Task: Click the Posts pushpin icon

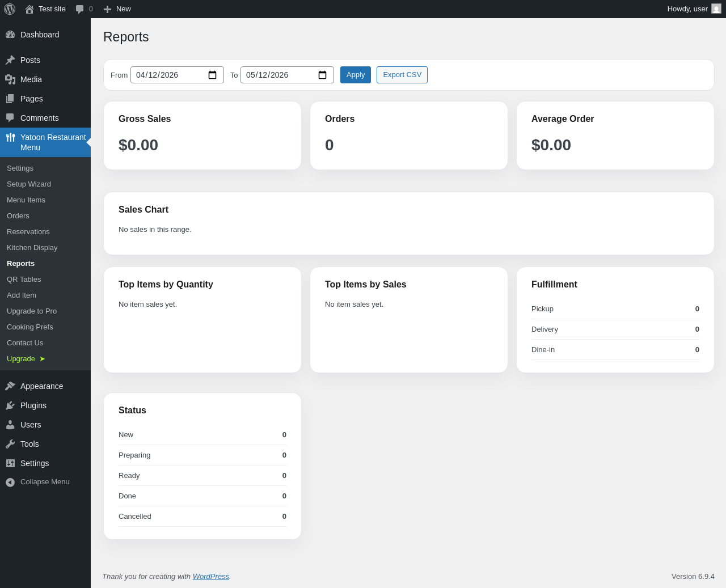Action: tap(10, 60)
